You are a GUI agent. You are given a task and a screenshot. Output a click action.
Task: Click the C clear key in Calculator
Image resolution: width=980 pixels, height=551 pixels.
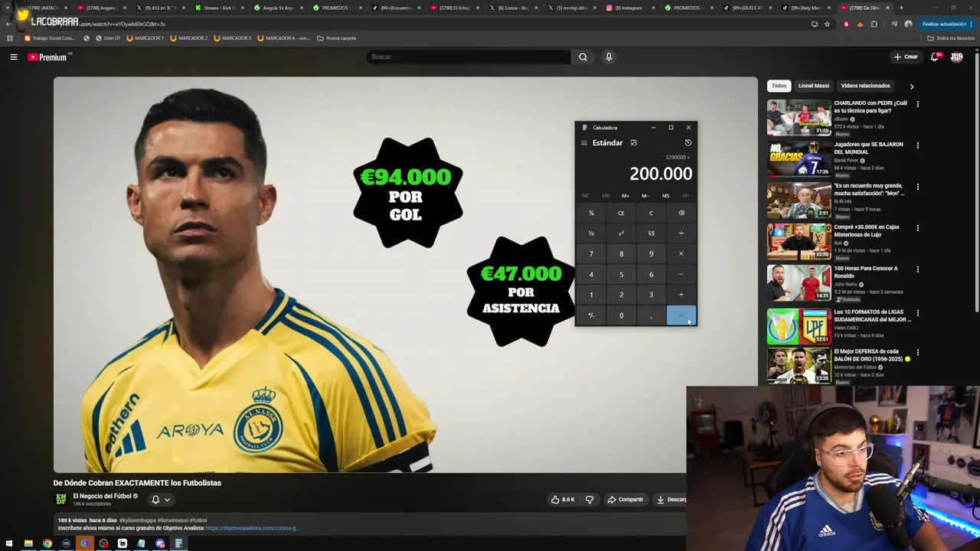pos(651,214)
